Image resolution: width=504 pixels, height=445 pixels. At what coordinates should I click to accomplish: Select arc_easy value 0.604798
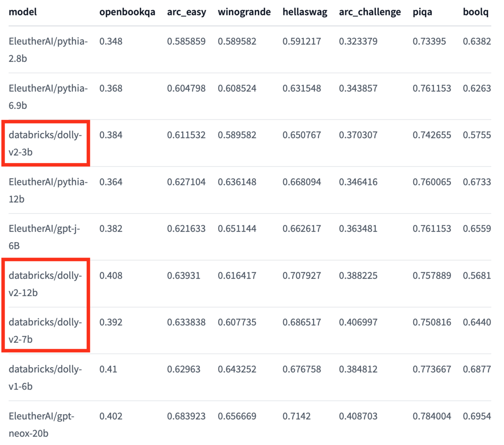pyautogui.click(x=186, y=88)
